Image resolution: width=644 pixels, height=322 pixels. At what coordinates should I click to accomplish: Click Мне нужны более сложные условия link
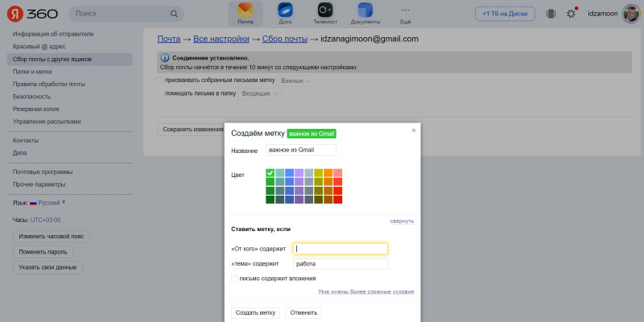pos(365,291)
